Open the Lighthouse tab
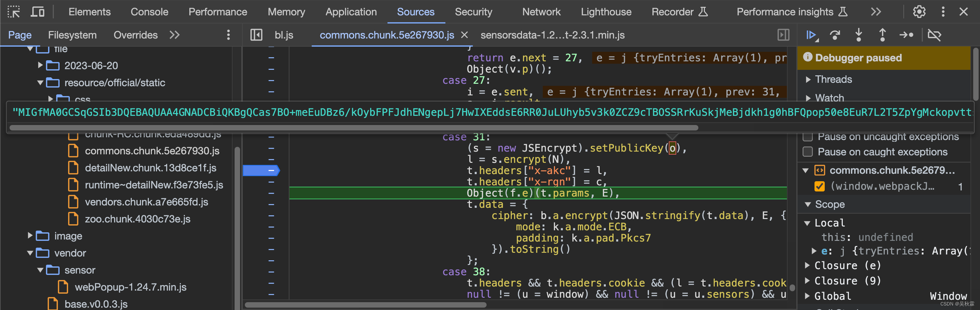This screenshot has height=310, width=980. click(x=606, y=12)
